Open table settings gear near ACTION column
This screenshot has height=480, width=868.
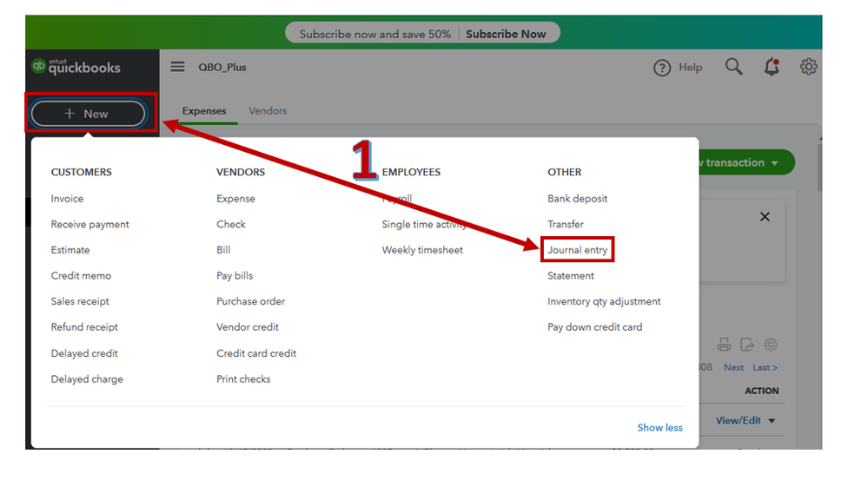coord(771,345)
